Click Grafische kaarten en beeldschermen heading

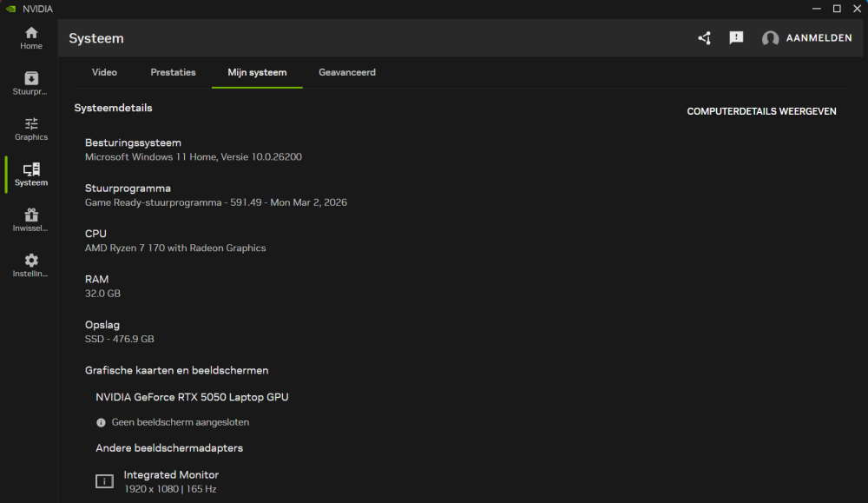click(x=176, y=371)
